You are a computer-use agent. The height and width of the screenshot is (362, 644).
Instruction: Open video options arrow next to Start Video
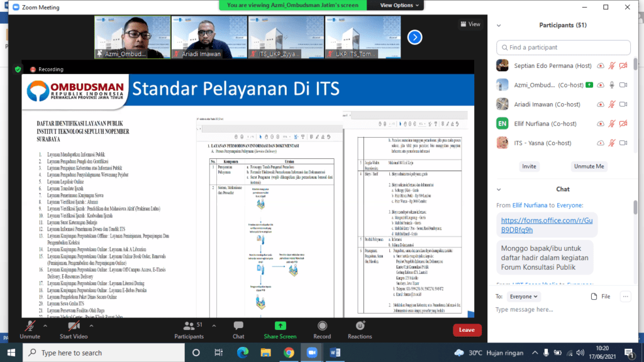point(91,326)
